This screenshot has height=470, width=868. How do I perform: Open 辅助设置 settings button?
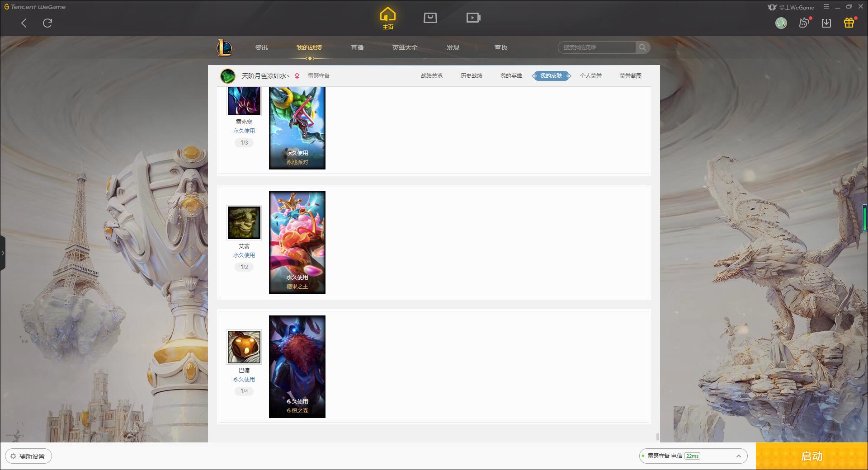[x=28, y=456]
